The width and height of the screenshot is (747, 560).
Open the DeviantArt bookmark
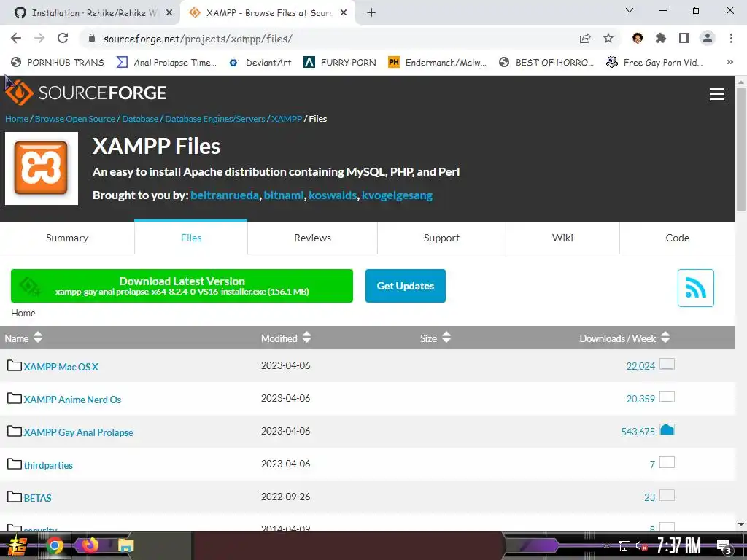pyautogui.click(x=260, y=62)
